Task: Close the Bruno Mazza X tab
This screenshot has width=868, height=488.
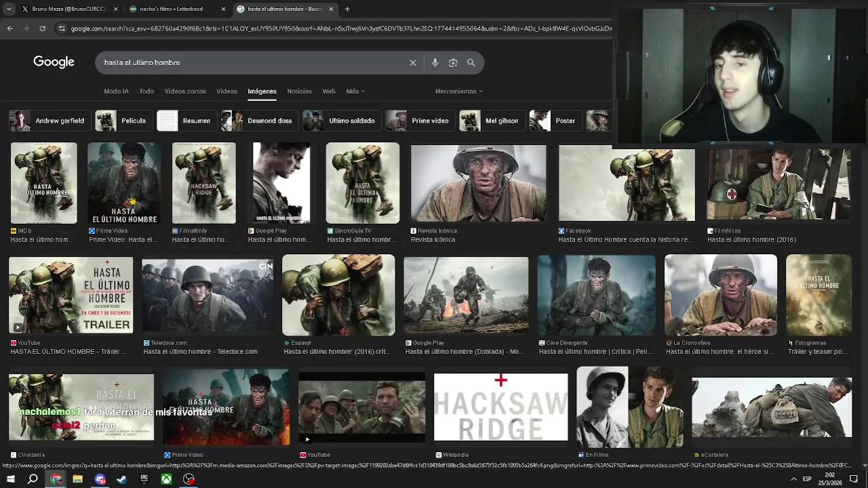Action: coord(116,9)
